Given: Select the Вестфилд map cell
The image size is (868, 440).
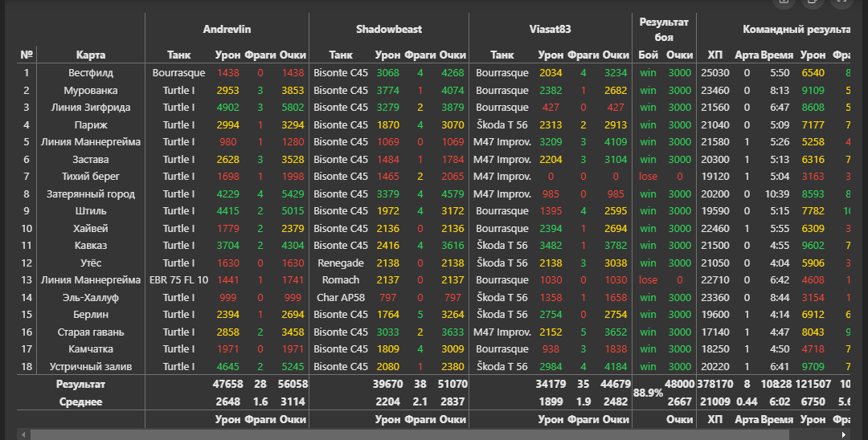Looking at the screenshot, I should point(91,72).
